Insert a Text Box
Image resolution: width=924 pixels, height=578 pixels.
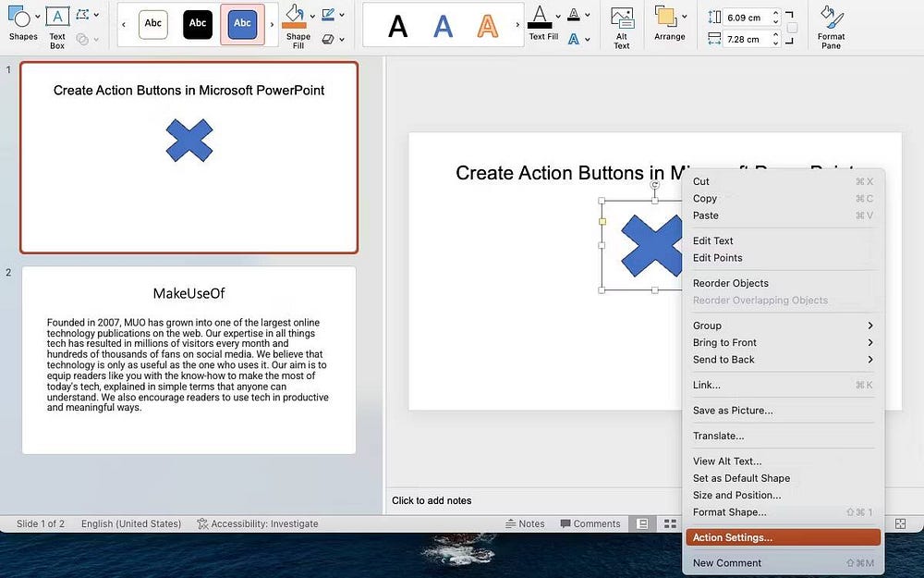(x=56, y=23)
